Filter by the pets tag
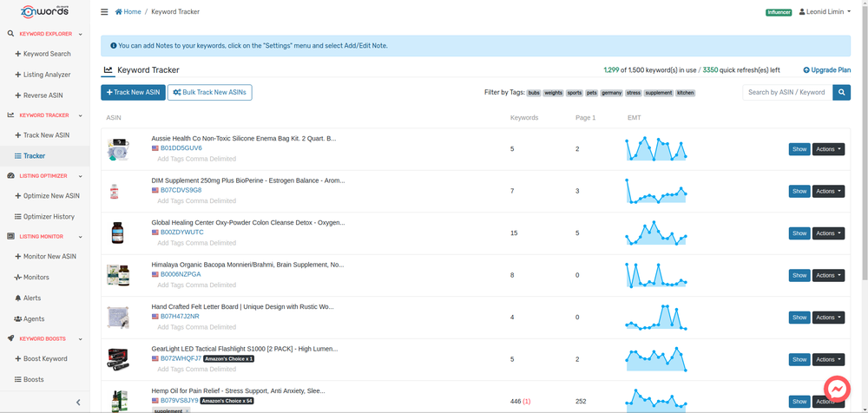 (592, 93)
